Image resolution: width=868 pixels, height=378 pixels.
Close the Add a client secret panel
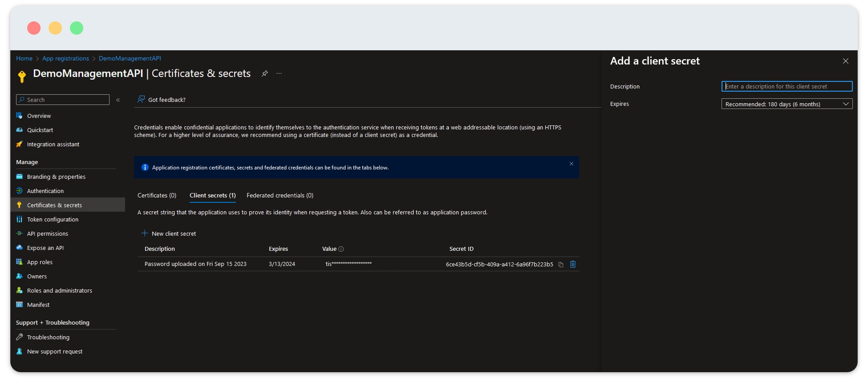(846, 61)
